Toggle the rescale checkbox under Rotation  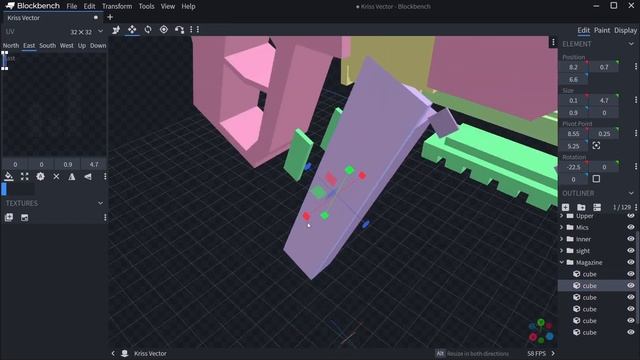click(596, 179)
